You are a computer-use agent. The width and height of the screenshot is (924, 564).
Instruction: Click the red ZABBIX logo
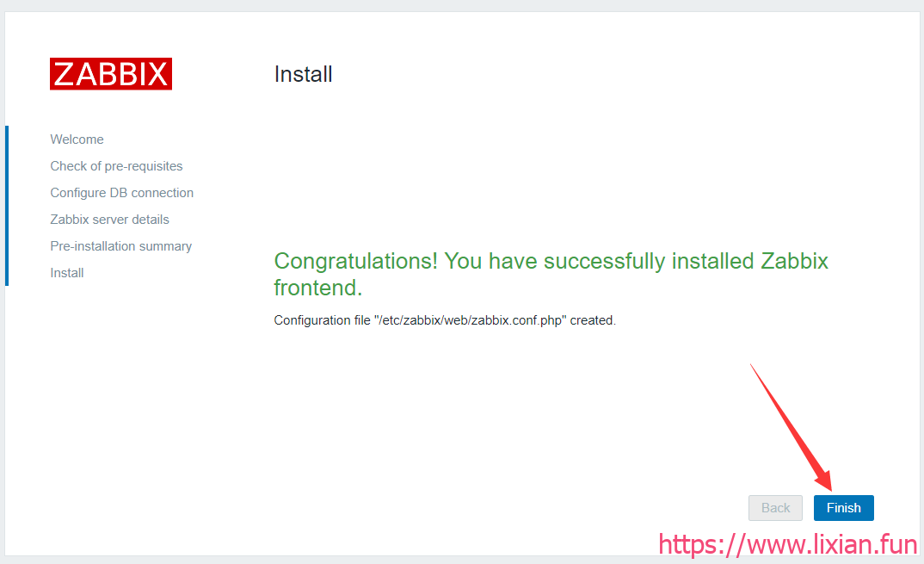coord(111,74)
